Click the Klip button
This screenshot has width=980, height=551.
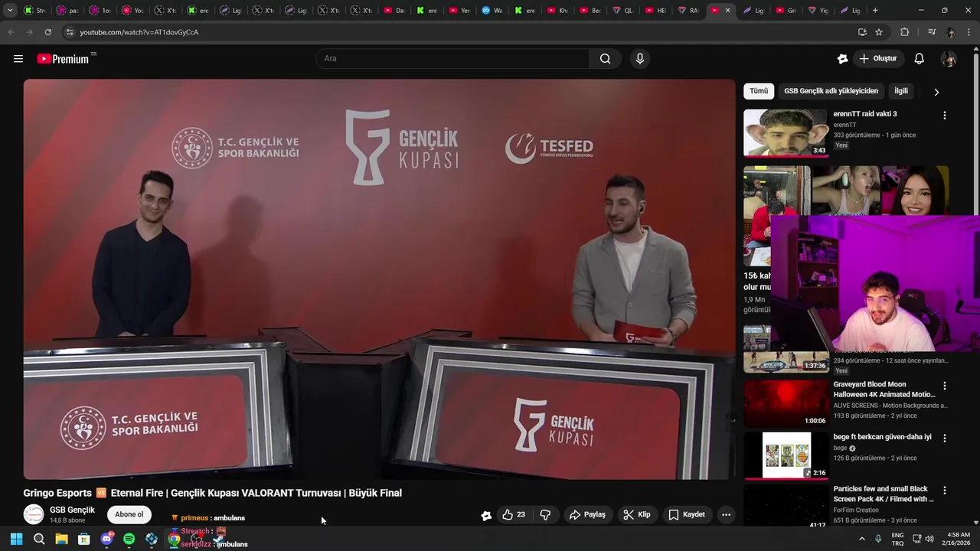tap(637, 514)
